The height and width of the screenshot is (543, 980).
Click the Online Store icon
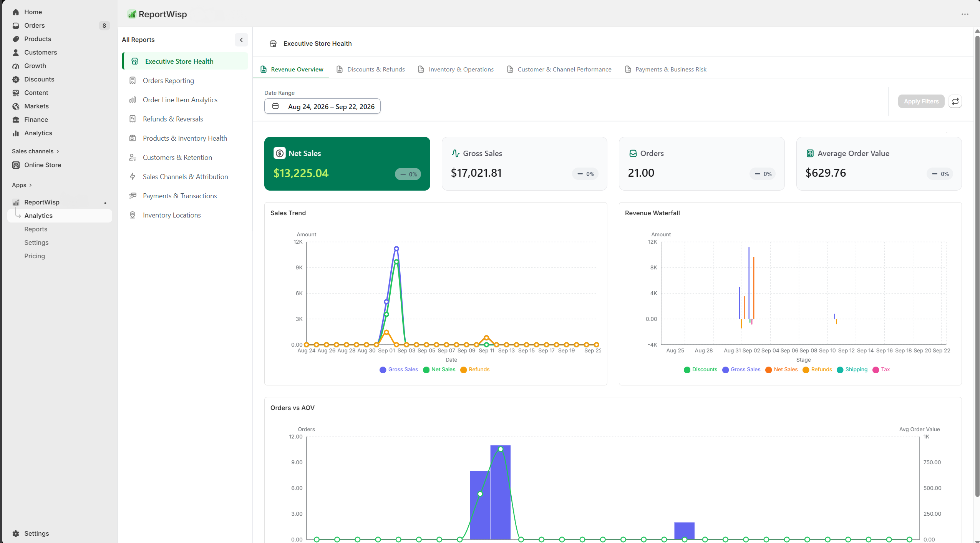pos(16,165)
